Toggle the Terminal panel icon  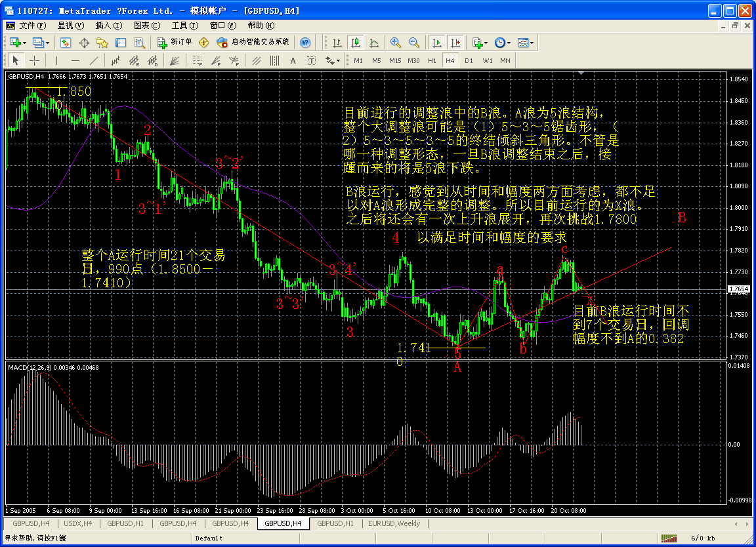coord(121,43)
